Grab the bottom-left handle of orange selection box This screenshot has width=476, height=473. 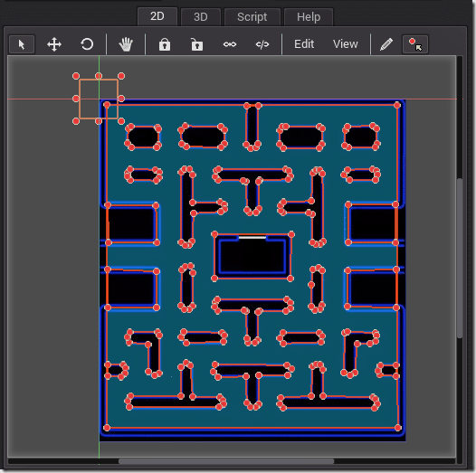click(76, 121)
